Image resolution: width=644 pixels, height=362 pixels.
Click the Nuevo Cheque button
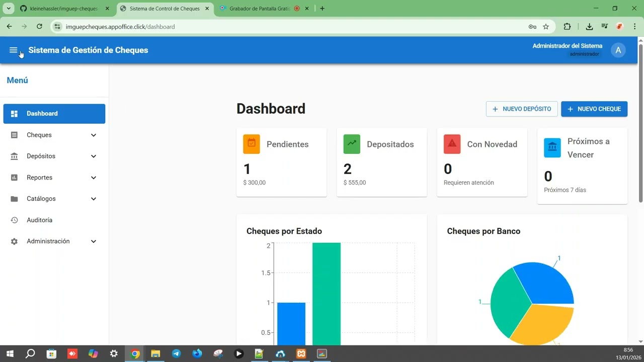594,109
